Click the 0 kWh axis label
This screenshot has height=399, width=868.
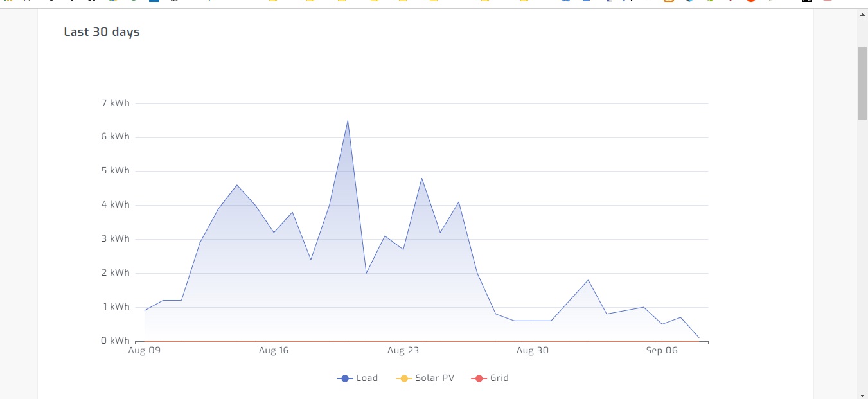(115, 341)
